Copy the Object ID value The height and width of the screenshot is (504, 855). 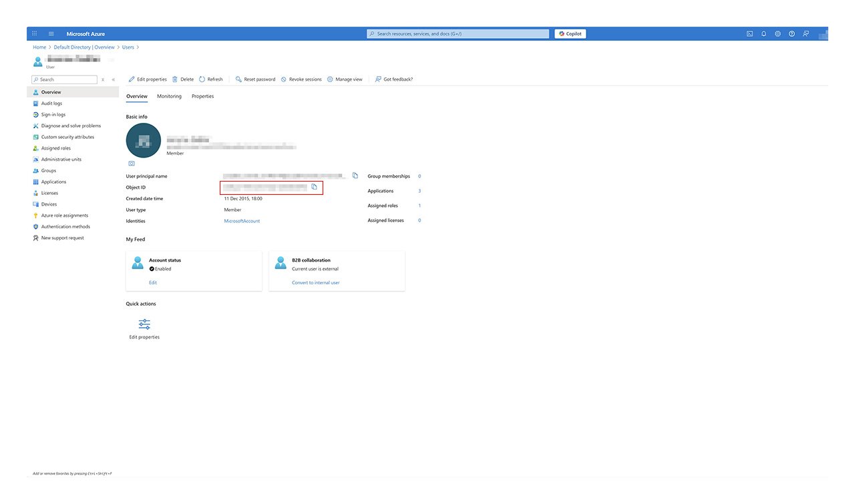(x=314, y=187)
